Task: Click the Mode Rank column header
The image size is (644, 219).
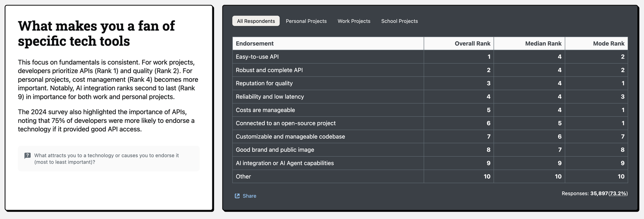Action: coord(608,43)
